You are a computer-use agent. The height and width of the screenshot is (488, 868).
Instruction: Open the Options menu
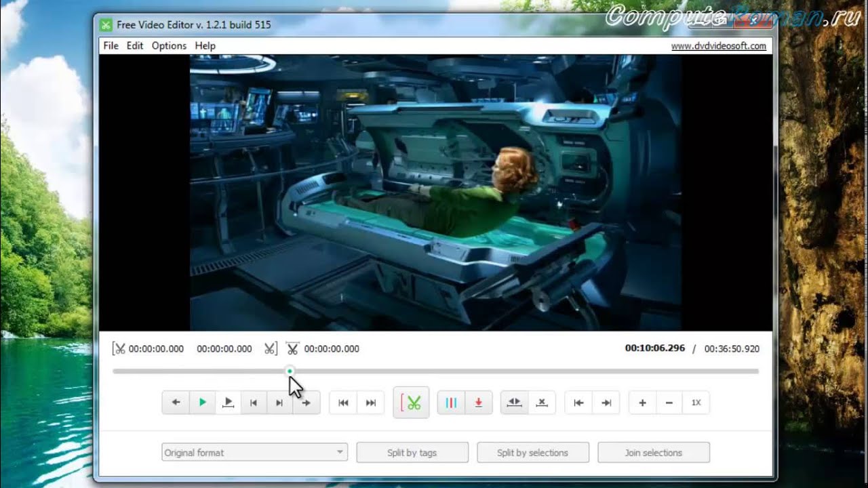[169, 45]
